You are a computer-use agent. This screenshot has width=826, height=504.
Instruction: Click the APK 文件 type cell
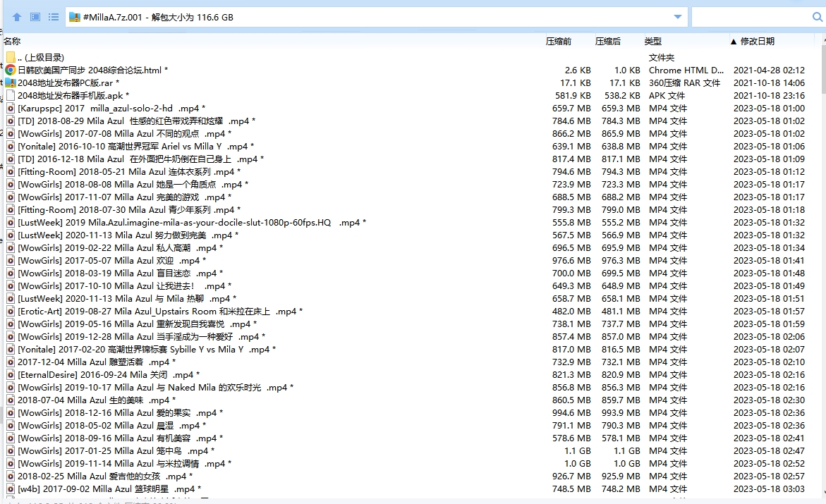coord(667,95)
